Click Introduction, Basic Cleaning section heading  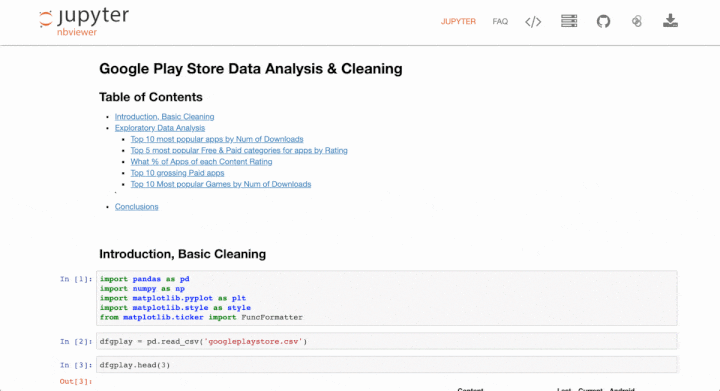[182, 254]
